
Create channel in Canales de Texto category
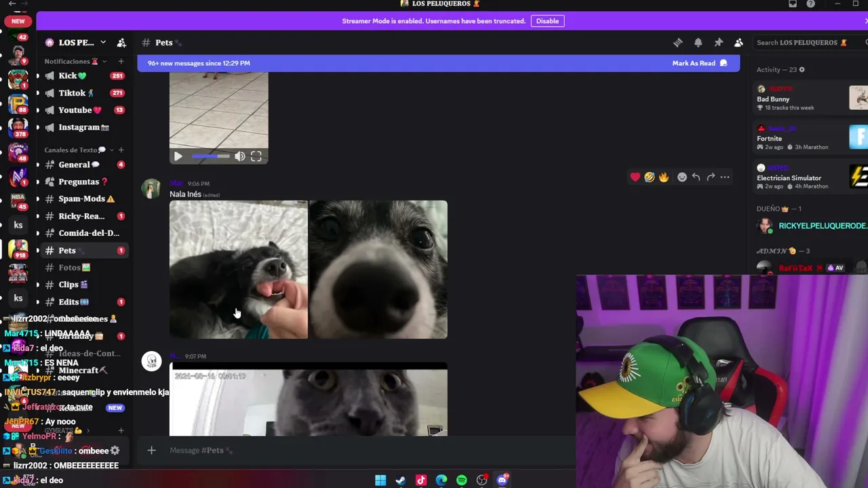pos(121,150)
